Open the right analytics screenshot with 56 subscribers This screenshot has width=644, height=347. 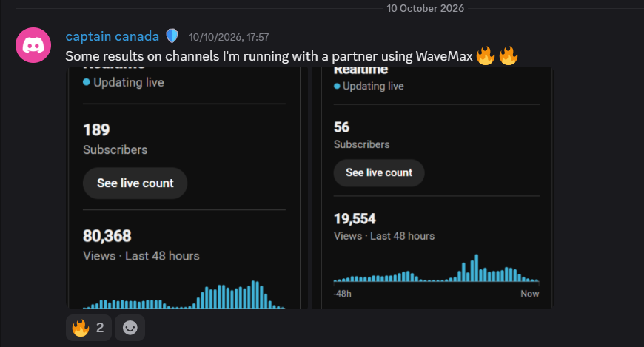pos(432,188)
